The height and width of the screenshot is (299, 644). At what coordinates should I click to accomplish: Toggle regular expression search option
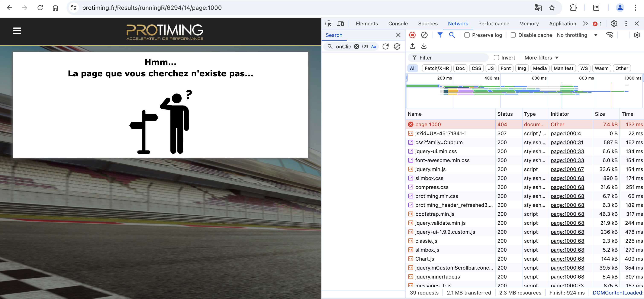click(365, 46)
